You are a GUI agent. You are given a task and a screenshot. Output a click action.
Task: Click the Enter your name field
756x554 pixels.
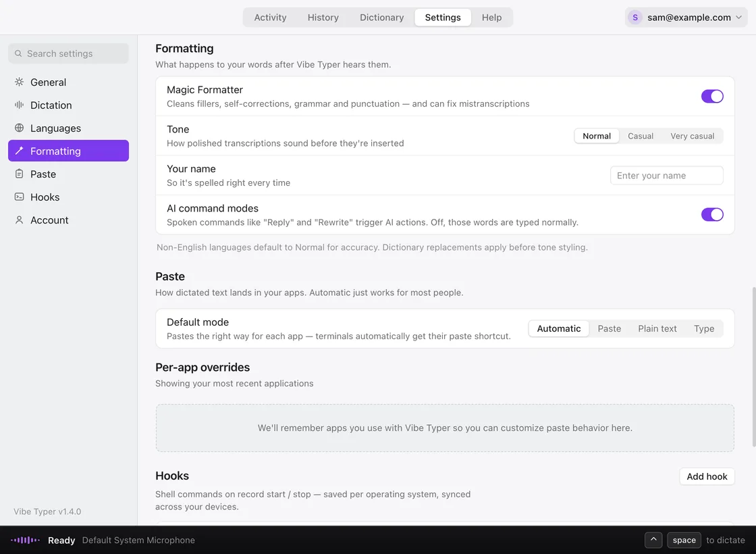(x=666, y=175)
